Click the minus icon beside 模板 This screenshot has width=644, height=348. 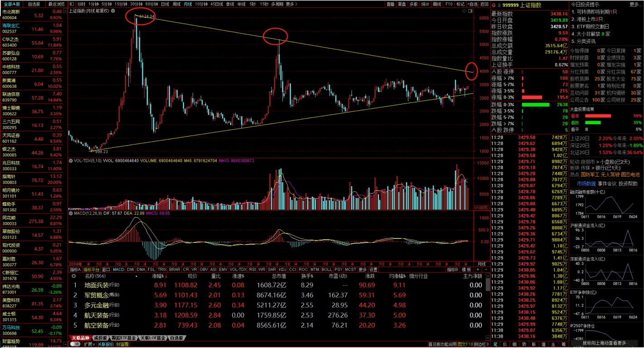(485, 269)
